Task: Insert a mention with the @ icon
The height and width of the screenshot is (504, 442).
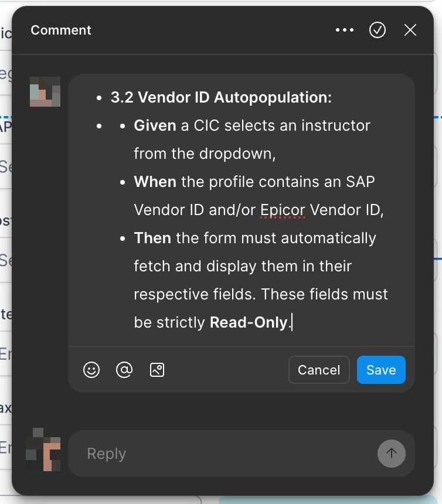Action: click(124, 370)
